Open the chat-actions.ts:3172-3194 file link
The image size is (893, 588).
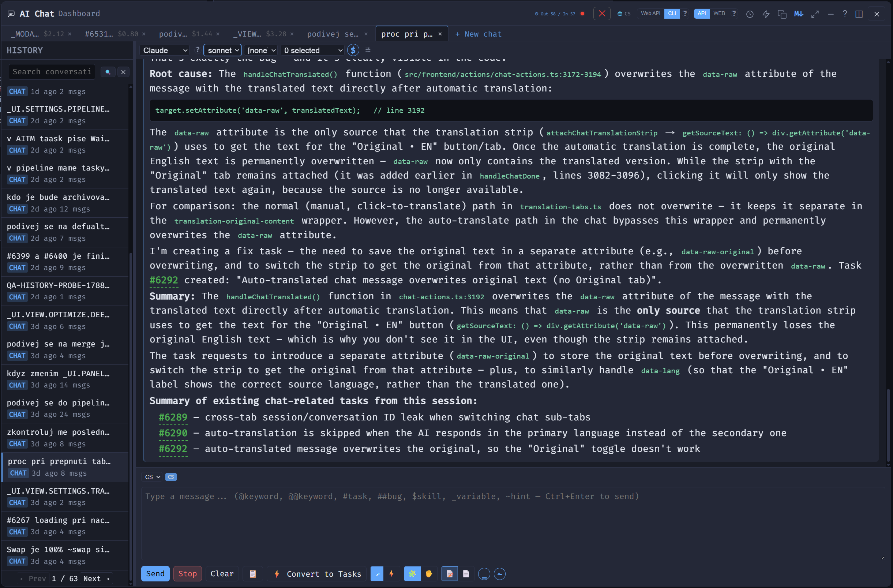(502, 74)
